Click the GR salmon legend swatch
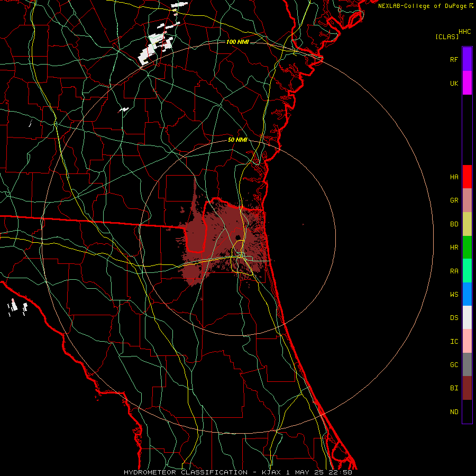The width and height of the screenshot is (476, 476). click(x=467, y=200)
